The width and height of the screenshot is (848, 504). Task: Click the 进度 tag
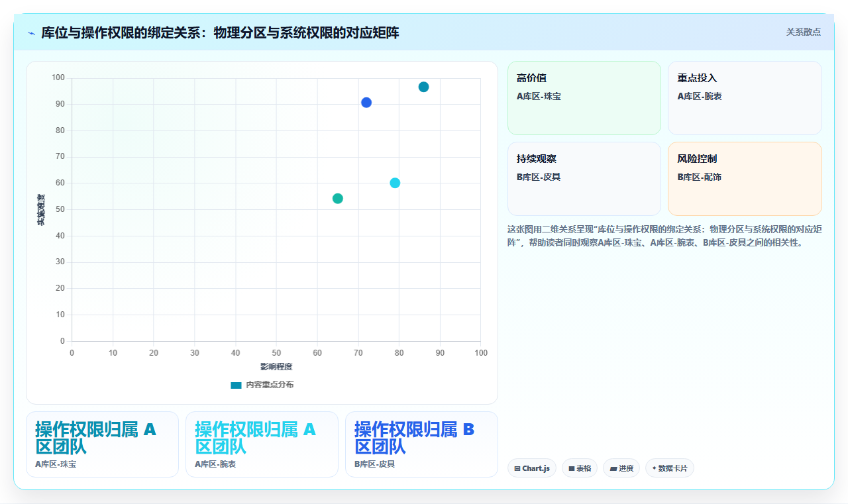point(621,468)
